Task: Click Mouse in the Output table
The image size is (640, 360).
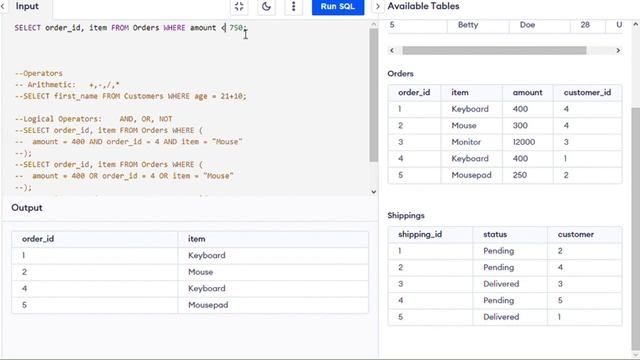Action: [x=200, y=272]
